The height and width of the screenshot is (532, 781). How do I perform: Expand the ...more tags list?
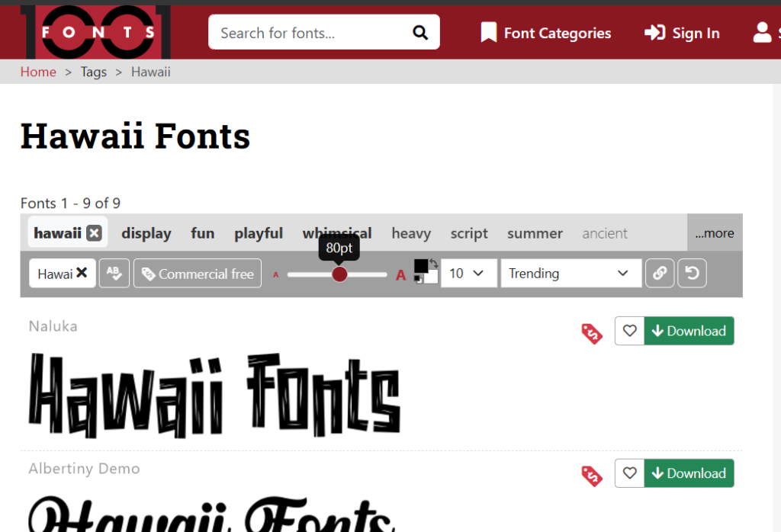715,232
